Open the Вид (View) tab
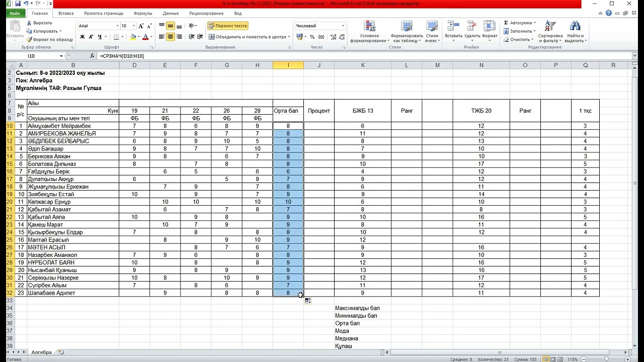Viewport: 644px width, 362px height. (238, 13)
